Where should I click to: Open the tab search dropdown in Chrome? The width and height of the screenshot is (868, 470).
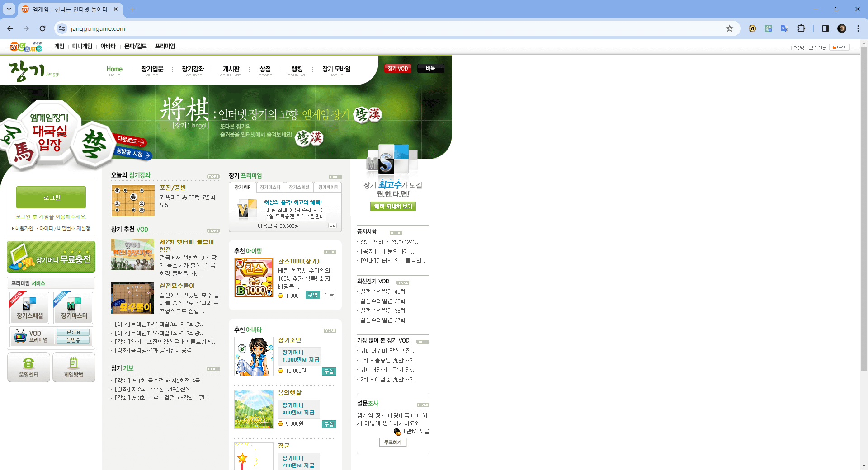pos(9,9)
